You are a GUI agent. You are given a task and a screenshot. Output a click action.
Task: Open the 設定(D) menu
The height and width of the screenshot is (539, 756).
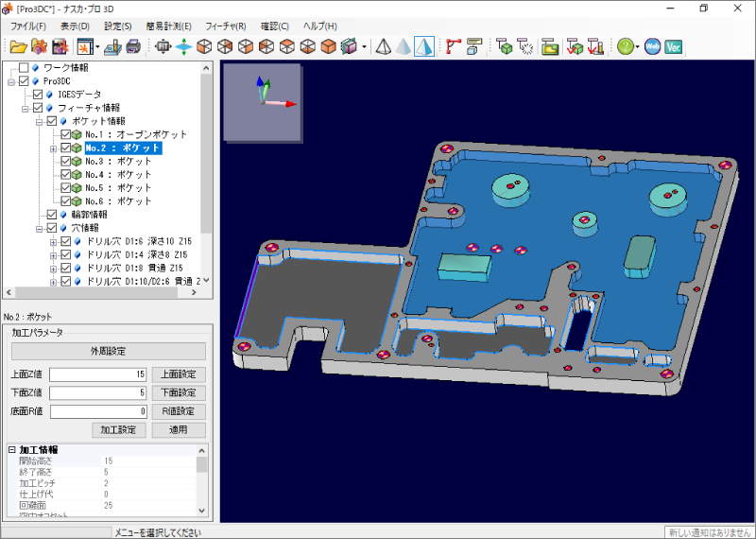click(x=118, y=26)
